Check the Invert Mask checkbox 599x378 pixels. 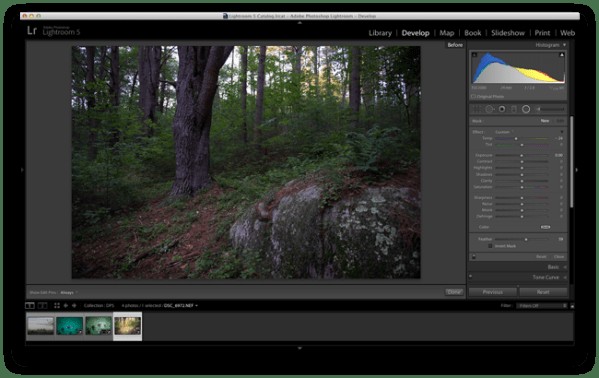pos(490,246)
